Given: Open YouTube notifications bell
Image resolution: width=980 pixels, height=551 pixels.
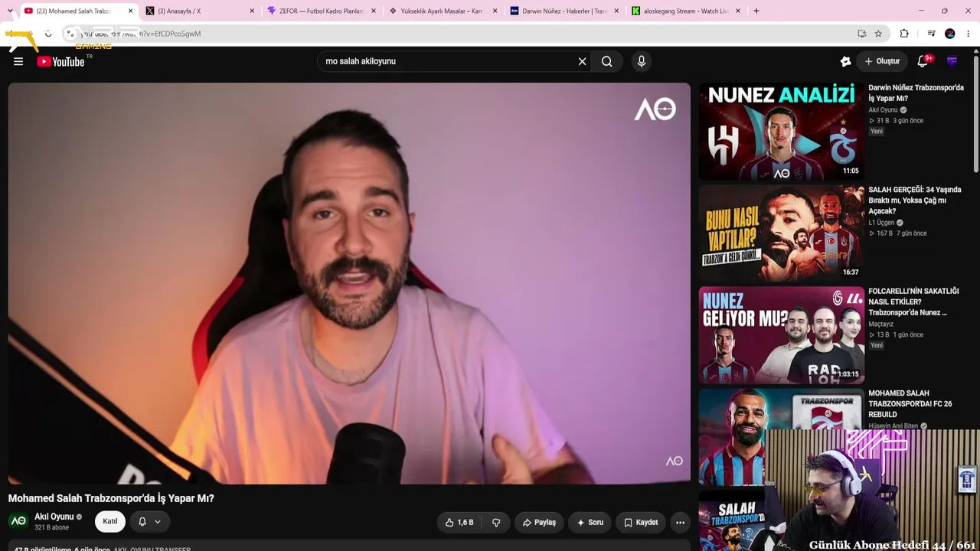Looking at the screenshot, I should 923,61.
